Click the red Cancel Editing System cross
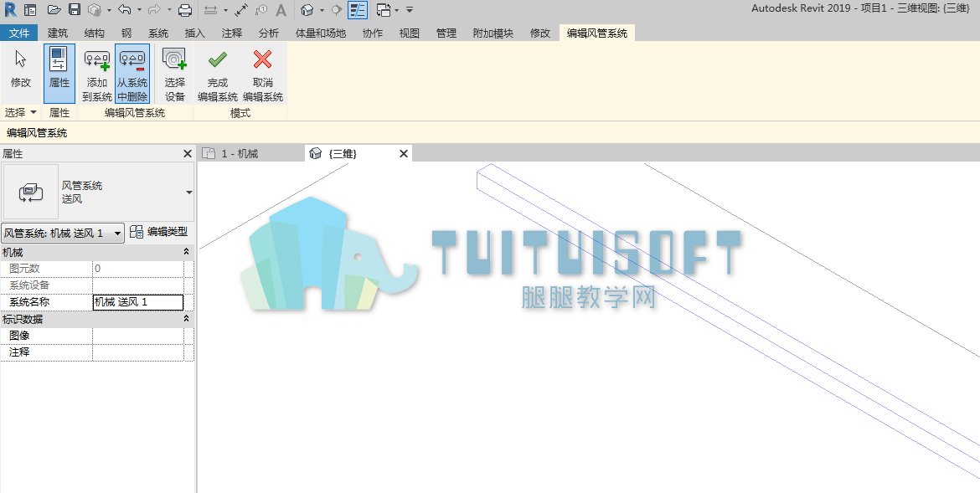The height and width of the screenshot is (493, 980). click(262, 60)
